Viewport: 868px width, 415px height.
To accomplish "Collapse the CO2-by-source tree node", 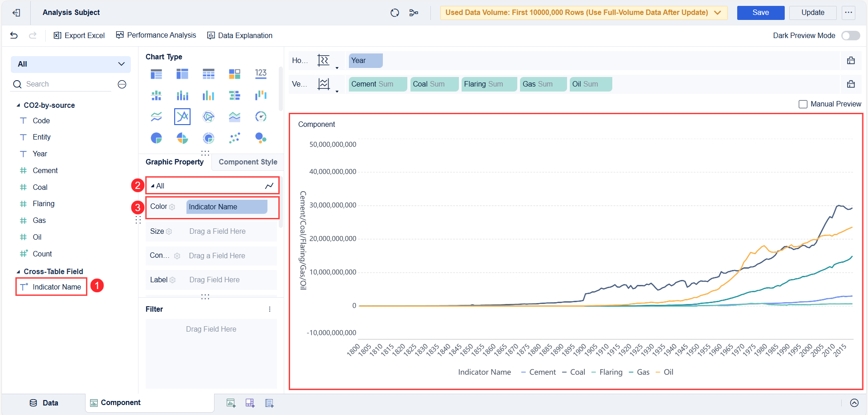I will [x=19, y=105].
